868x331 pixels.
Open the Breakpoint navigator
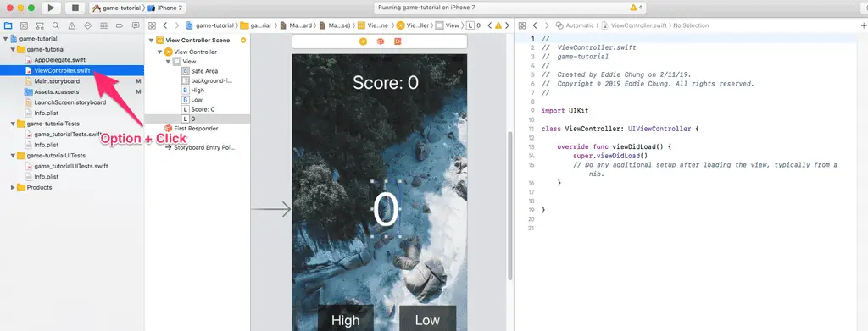coord(120,25)
